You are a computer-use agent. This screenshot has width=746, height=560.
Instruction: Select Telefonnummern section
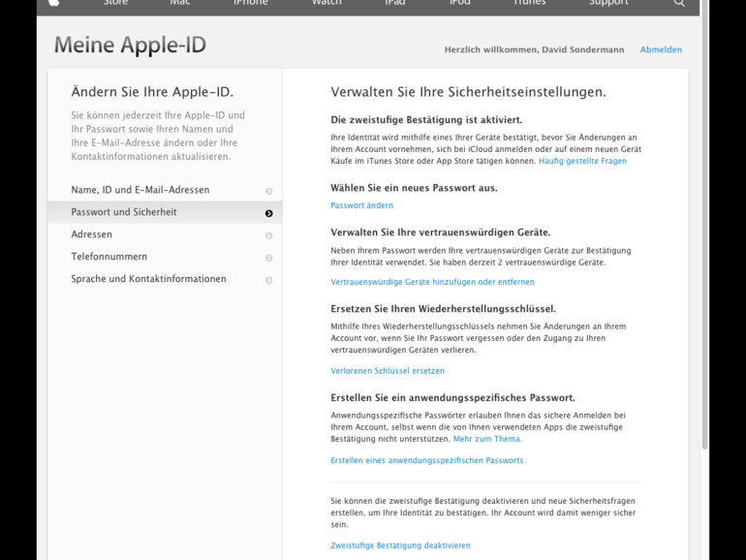coord(165,257)
